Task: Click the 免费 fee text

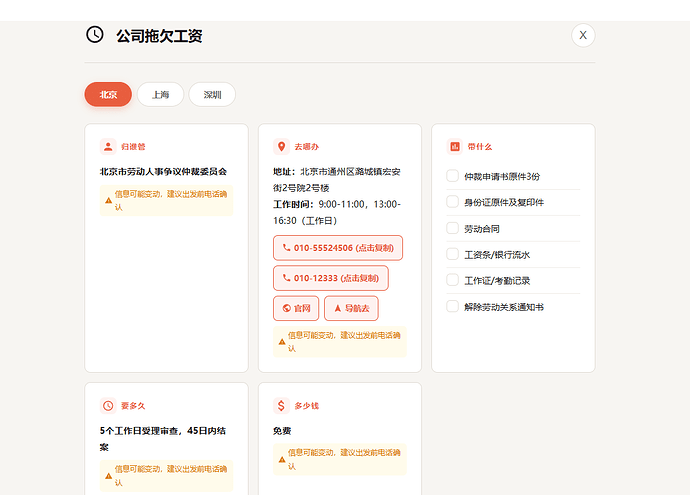Action: click(282, 431)
